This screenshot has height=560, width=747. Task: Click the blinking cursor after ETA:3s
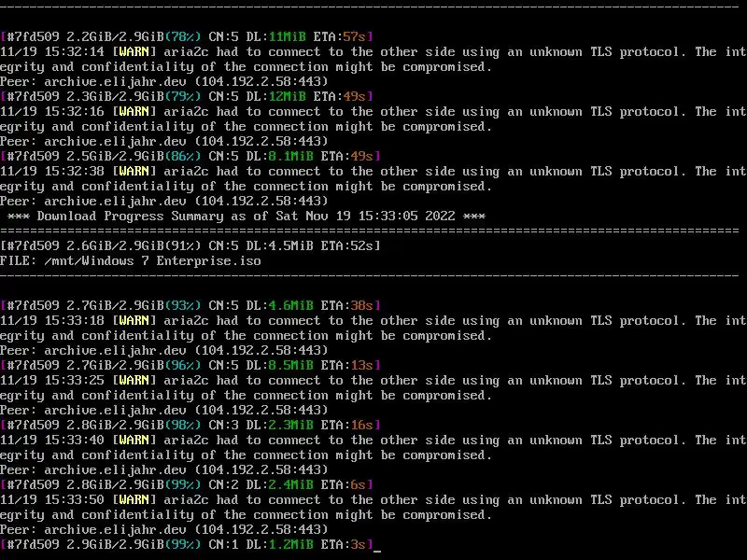click(x=377, y=550)
